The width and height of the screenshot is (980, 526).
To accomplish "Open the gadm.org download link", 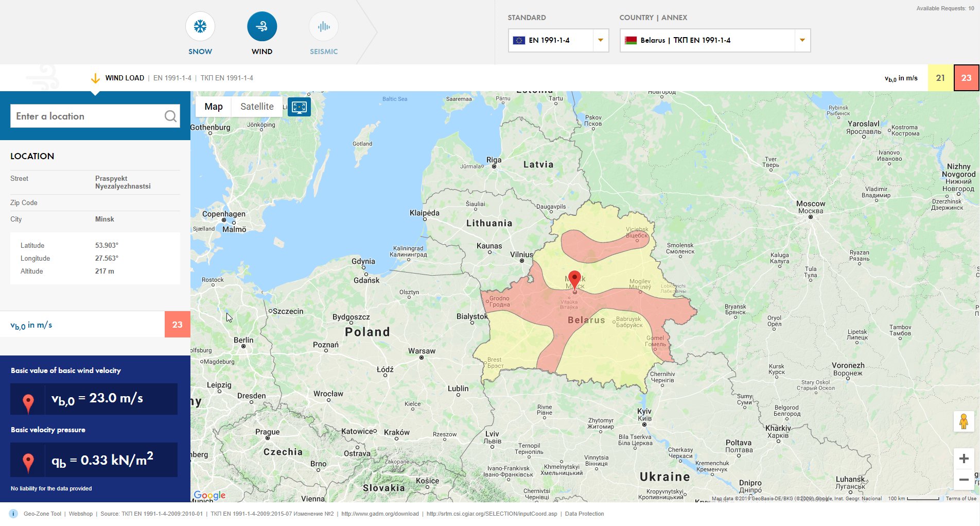I will pyautogui.click(x=380, y=514).
